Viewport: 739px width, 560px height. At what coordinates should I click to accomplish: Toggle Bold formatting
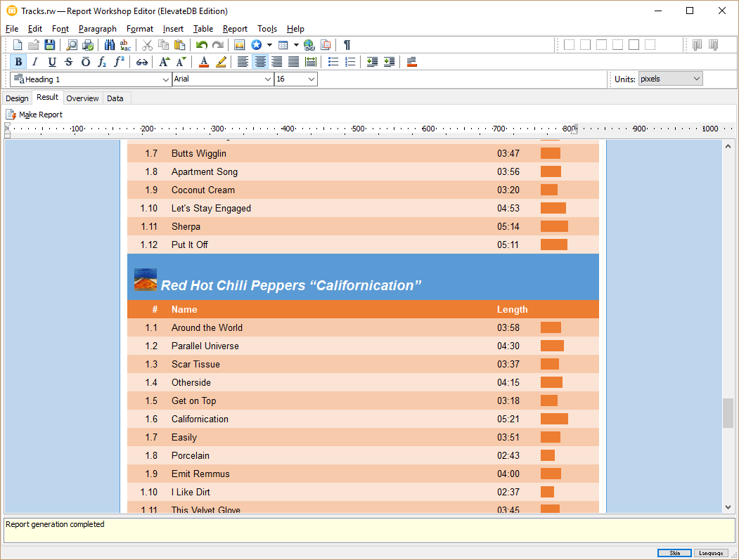19,62
